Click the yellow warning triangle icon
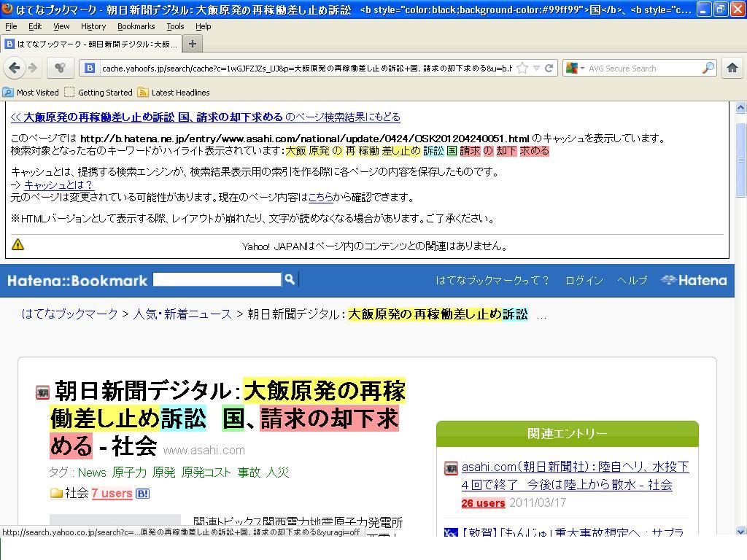This screenshot has height=560, width=747. [18, 245]
